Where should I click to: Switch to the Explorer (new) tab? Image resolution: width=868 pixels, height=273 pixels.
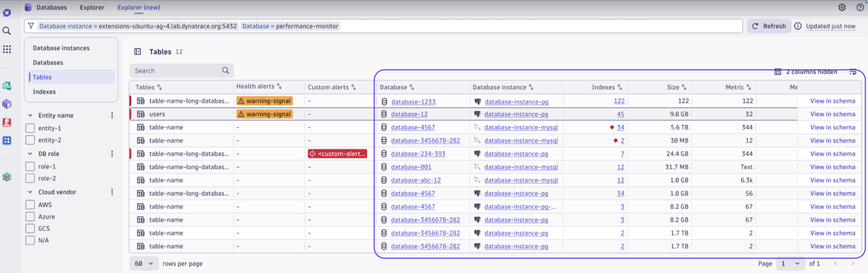click(139, 7)
